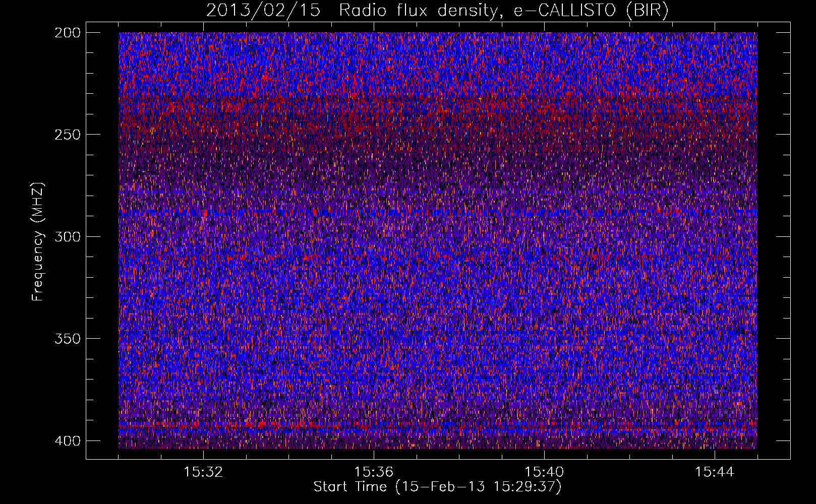Click the 350 frequency tick label
816x504 pixels.
(x=67, y=339)
